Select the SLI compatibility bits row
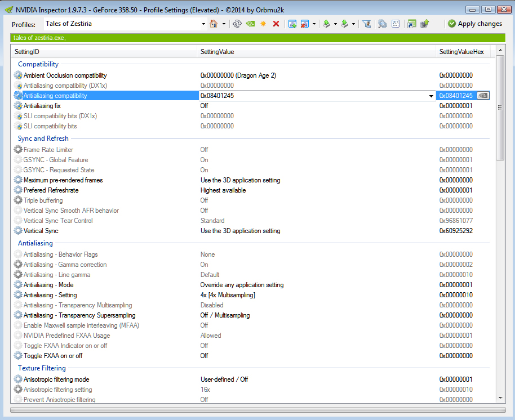The width and height of the screenshot is (515, 420). [x=252, y=126]
